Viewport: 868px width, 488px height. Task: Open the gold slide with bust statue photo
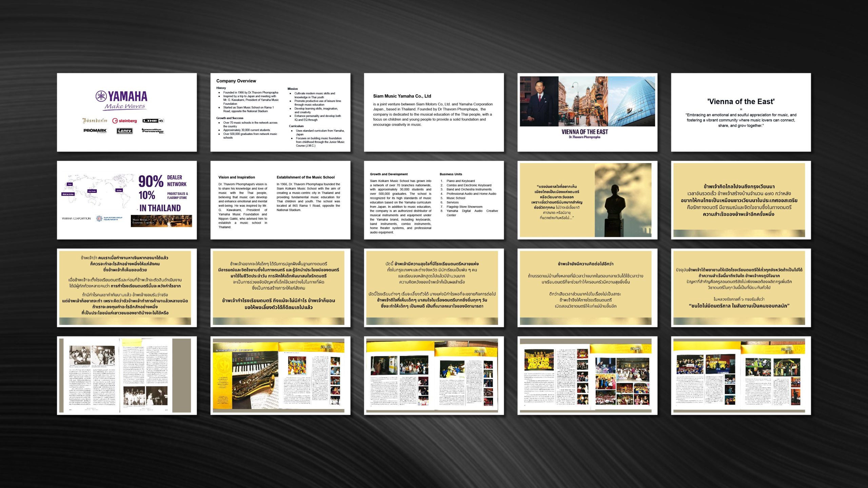[x=587, y=200]
